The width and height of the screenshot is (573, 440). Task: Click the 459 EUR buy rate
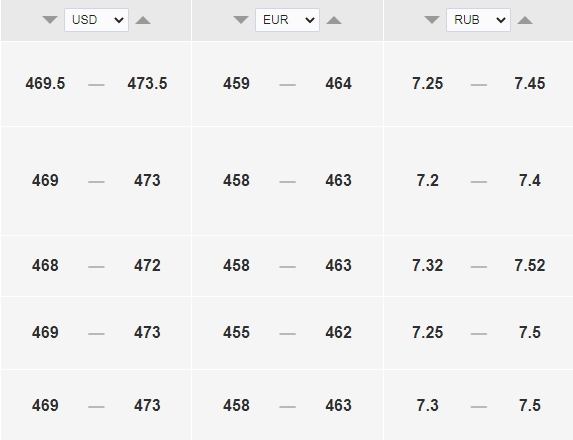236,84
